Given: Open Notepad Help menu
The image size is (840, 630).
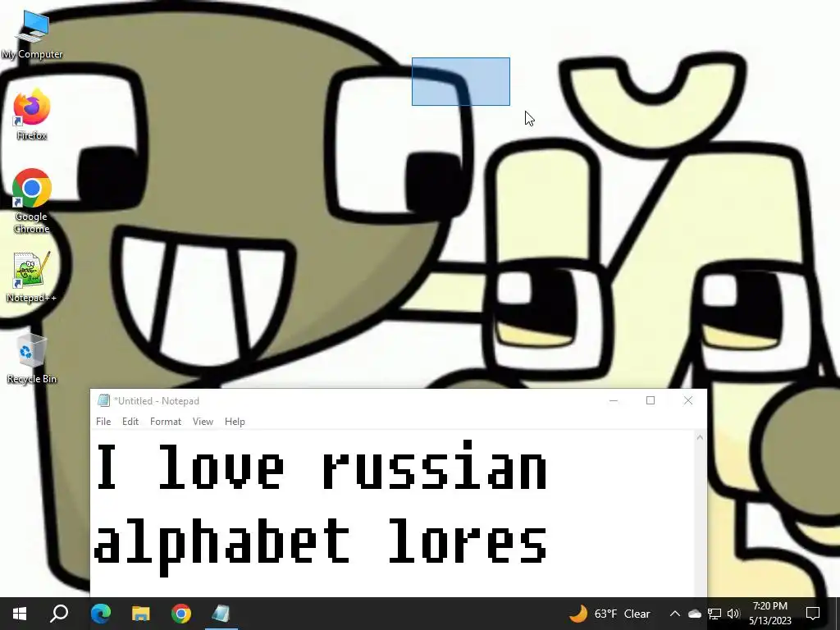Looking at the screenshot, I should (235, 422).
